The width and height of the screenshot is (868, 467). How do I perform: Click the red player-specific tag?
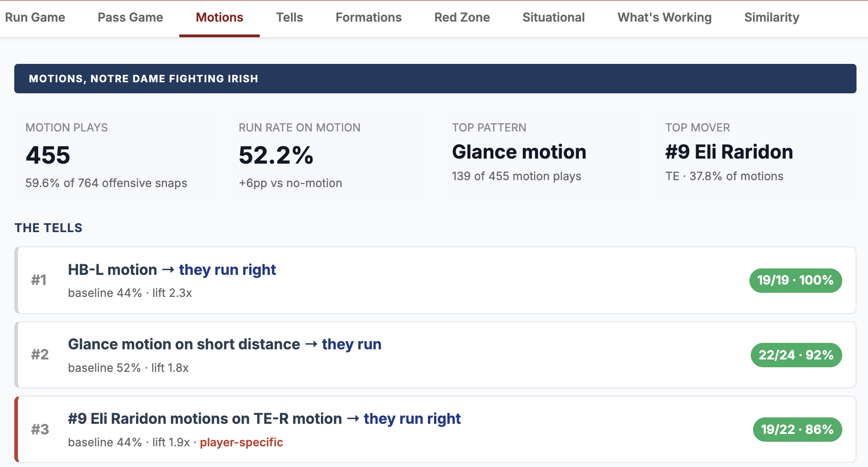241,442
